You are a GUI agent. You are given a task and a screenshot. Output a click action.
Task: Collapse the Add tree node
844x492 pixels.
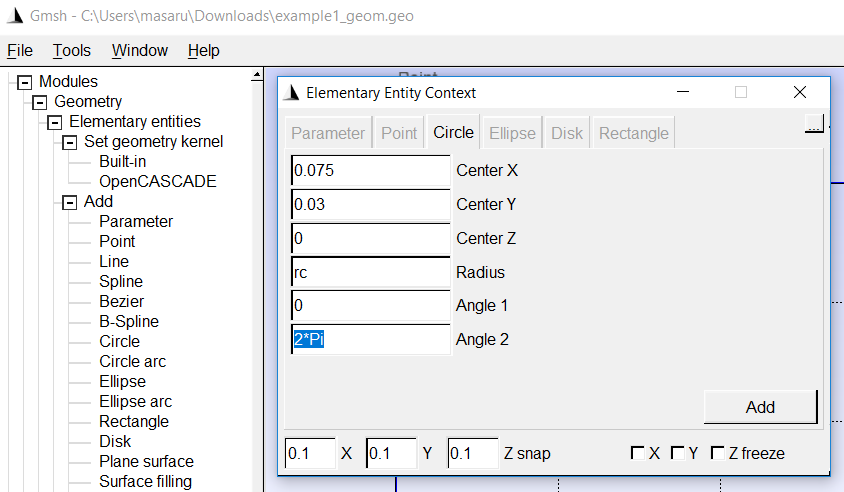pyautogui.click(x=69, y=202)
